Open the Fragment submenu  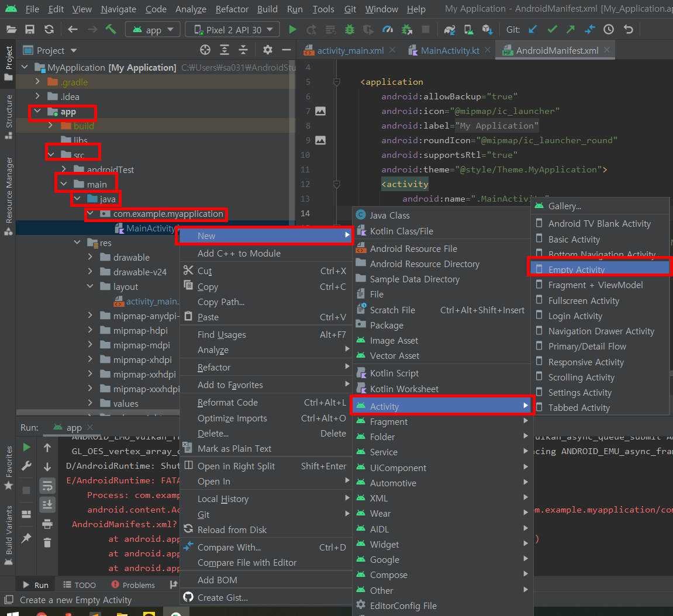[x=442, y=422]
